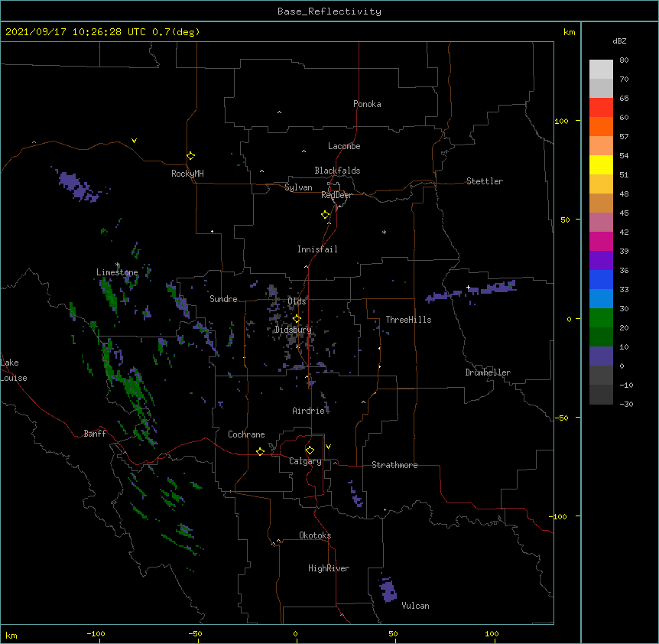Click the purple echo patch west of RockyMH
Screen dimensions: 659x644
78,186
